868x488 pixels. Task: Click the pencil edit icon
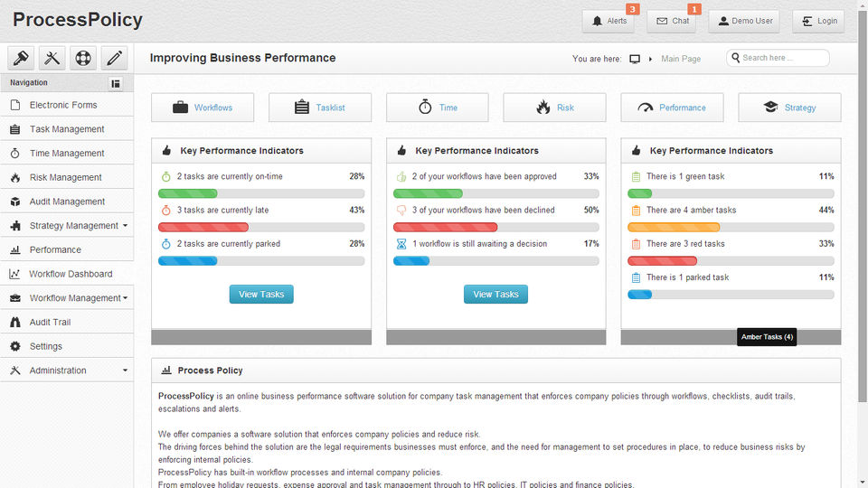coord(114,58)
